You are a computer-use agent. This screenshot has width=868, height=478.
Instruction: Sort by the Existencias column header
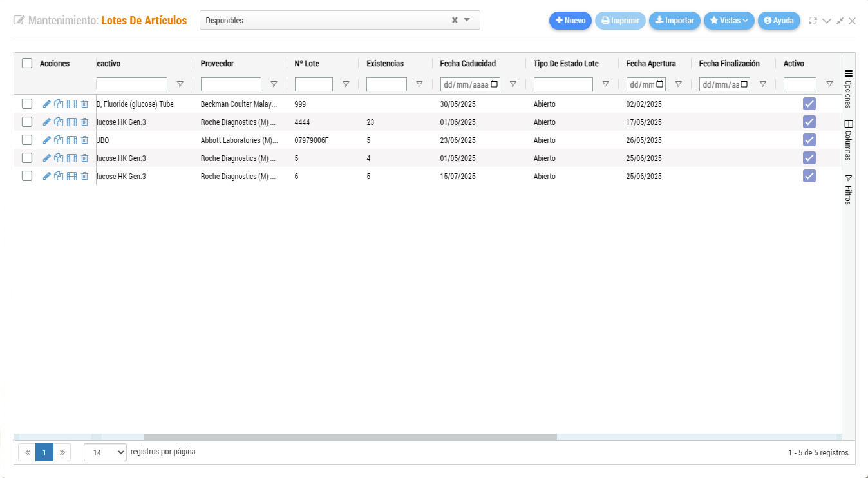click(x=385, y=64)
